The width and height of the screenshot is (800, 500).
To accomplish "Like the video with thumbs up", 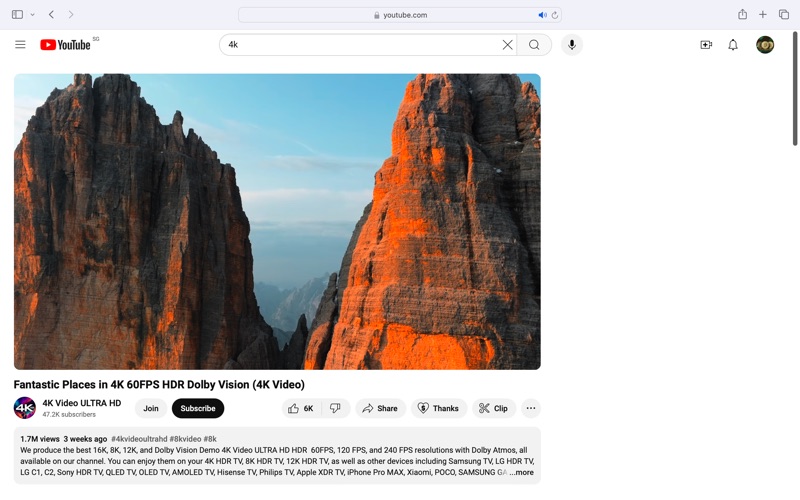I will tap(301, 408).
